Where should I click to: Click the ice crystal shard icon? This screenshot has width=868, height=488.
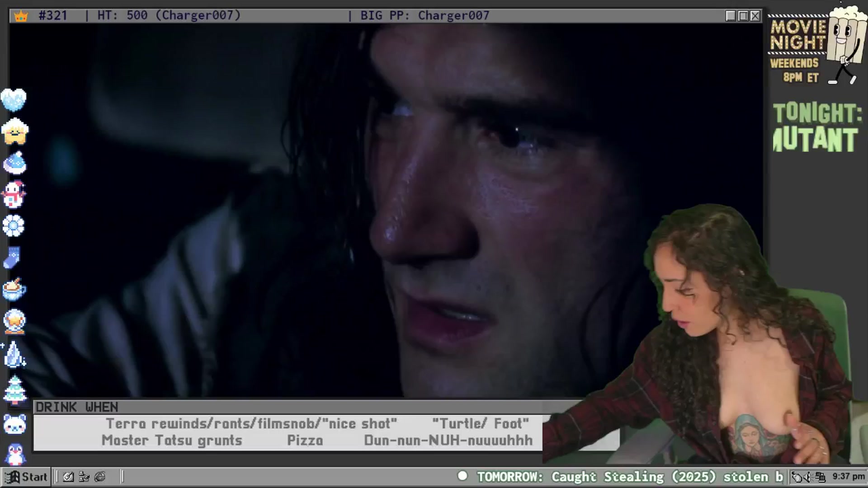click(14, 354)
